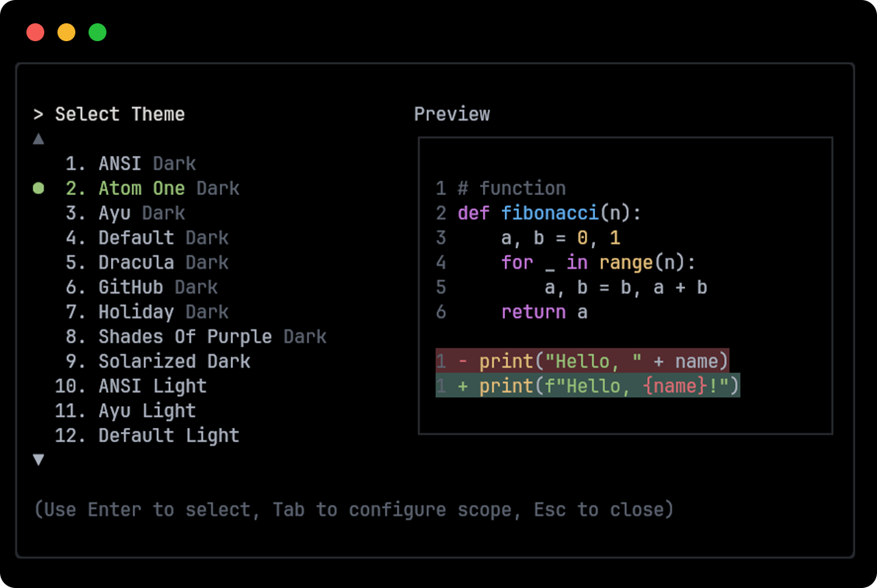Screen dimensions: 877x588
Task: Click the green traffic light button
Action: coord(97,32)
